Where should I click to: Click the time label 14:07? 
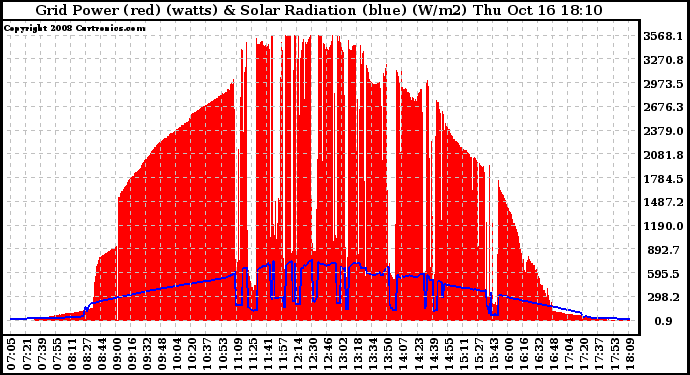403,354
